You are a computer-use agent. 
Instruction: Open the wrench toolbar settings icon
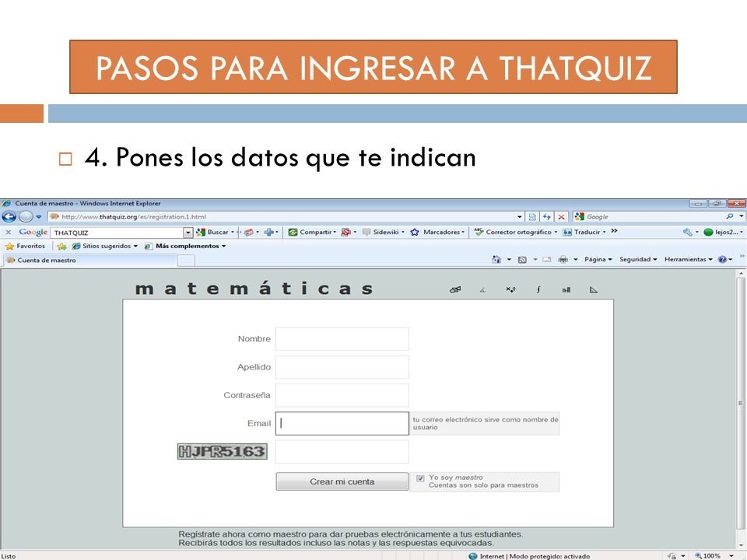(687, 232)
